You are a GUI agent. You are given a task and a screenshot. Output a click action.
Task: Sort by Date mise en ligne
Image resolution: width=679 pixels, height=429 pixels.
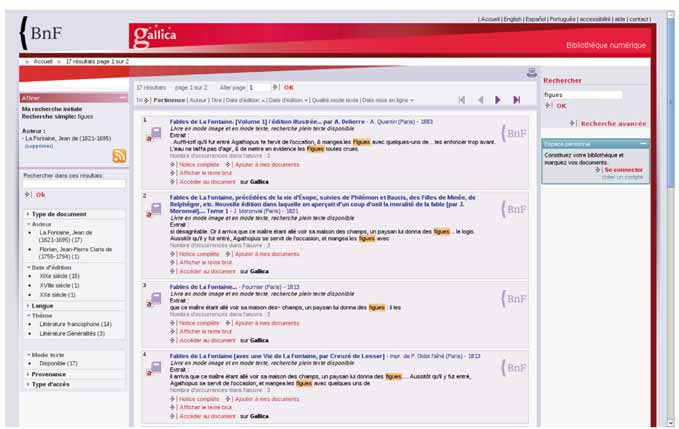[x=388, y=100]
